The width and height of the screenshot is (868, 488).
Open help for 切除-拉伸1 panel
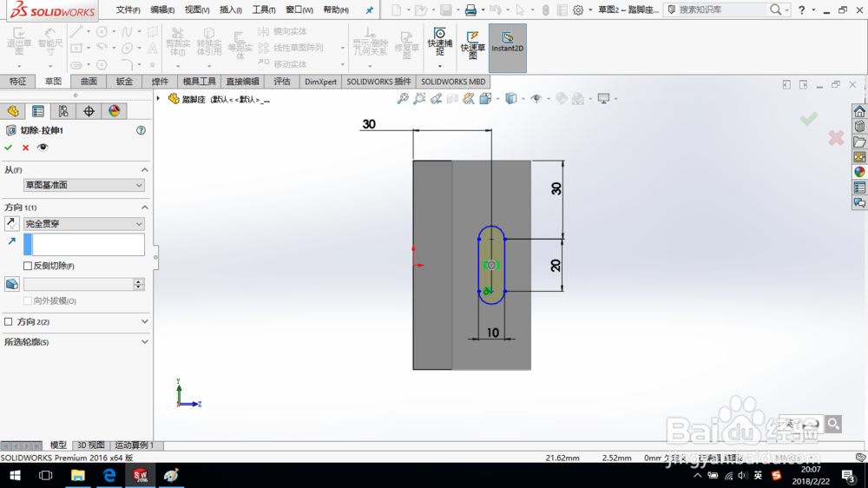141,130
